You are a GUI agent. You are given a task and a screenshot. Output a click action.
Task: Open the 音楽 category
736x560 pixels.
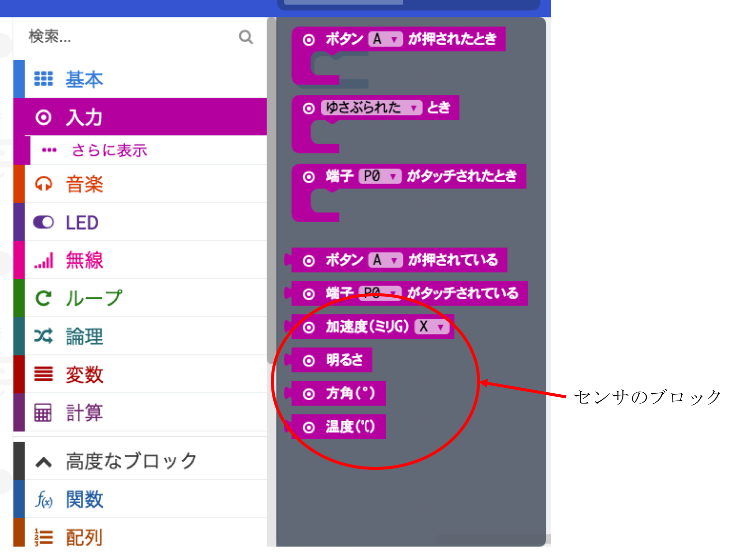point(140,184)
